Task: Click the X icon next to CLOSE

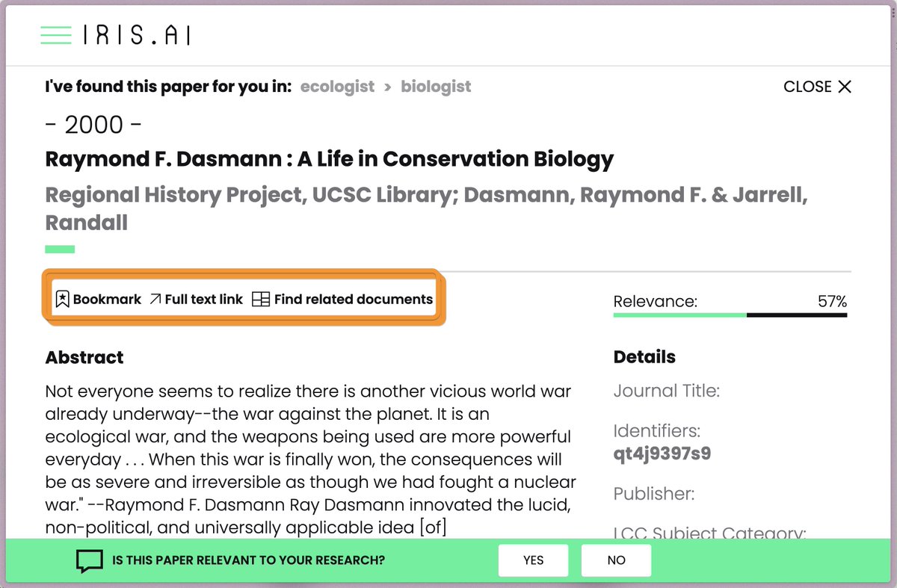Action: 845,86
